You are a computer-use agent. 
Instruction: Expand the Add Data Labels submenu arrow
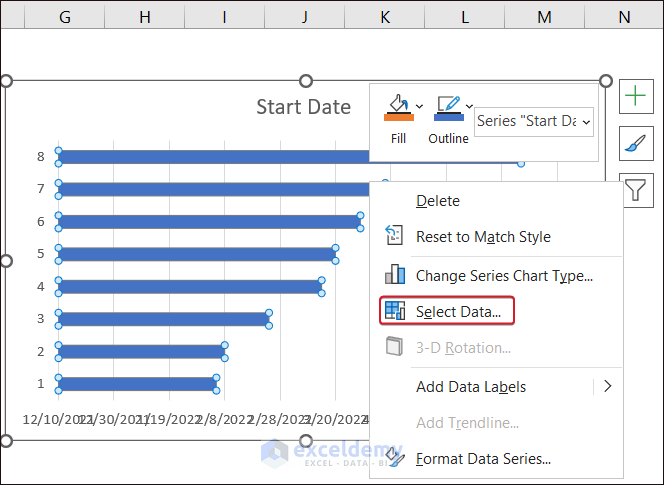click(x=606, y=386)
